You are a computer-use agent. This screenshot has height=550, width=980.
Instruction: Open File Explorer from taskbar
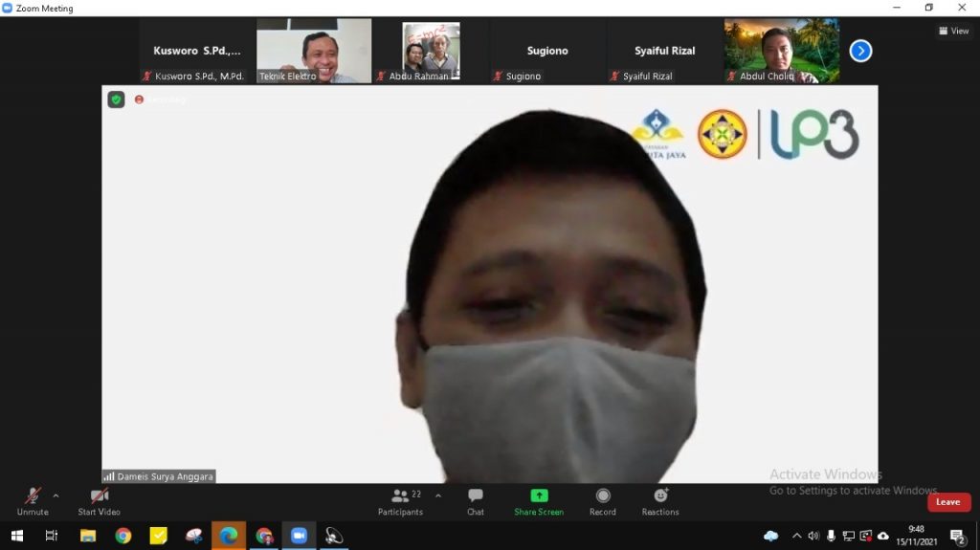pos(87,536)
